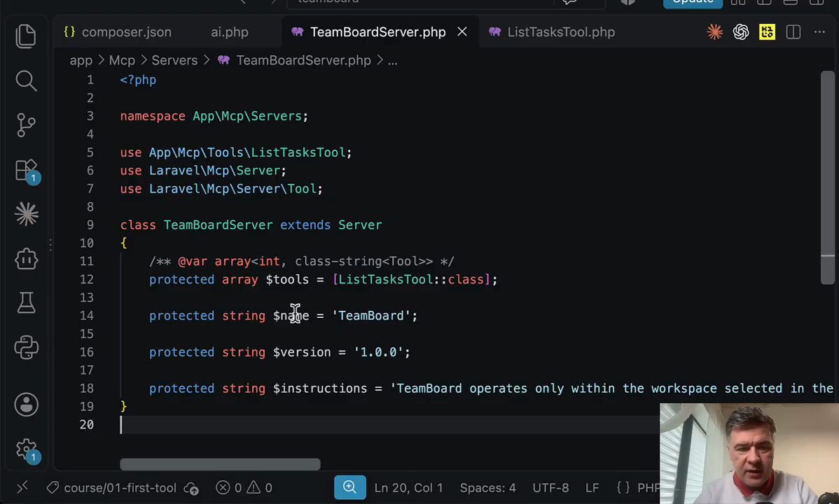Click the remote window icon in status bar
Viewport: 839px width, 504px height.
click(22, 487)
